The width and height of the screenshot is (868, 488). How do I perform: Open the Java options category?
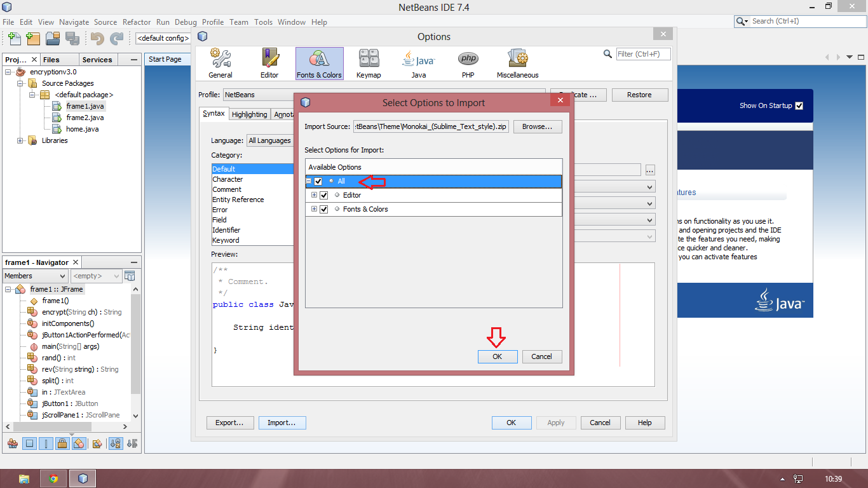pos(418,63)
